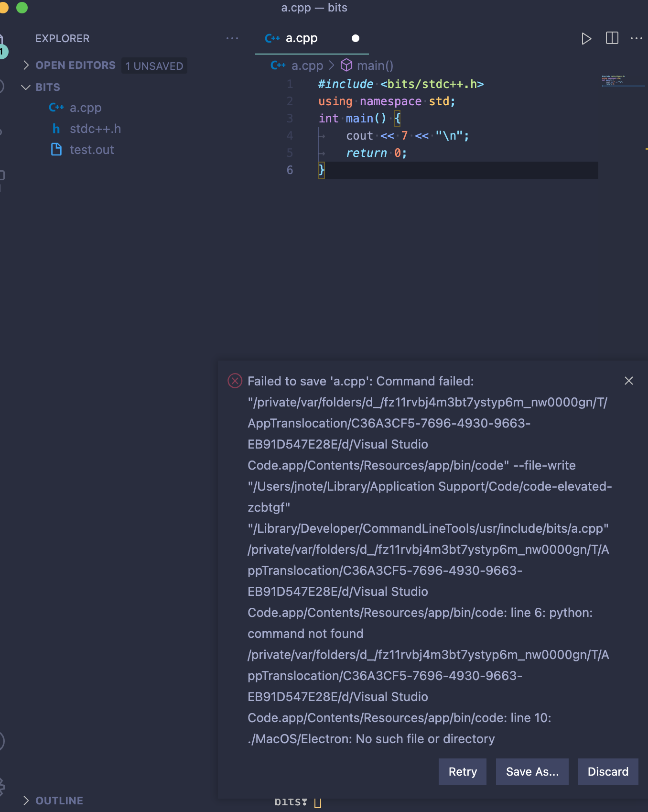
Task: Run the code with play icon
Action: pos(586,38)
